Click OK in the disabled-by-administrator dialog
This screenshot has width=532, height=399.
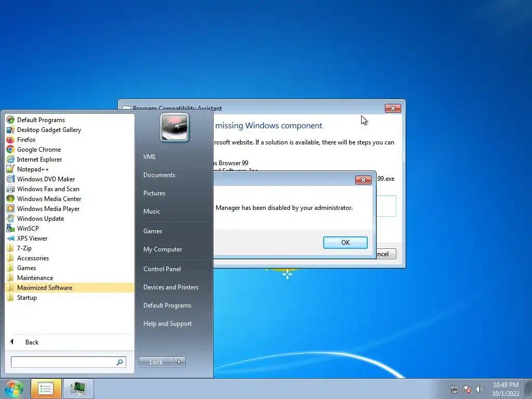click(x=345, y=243)
